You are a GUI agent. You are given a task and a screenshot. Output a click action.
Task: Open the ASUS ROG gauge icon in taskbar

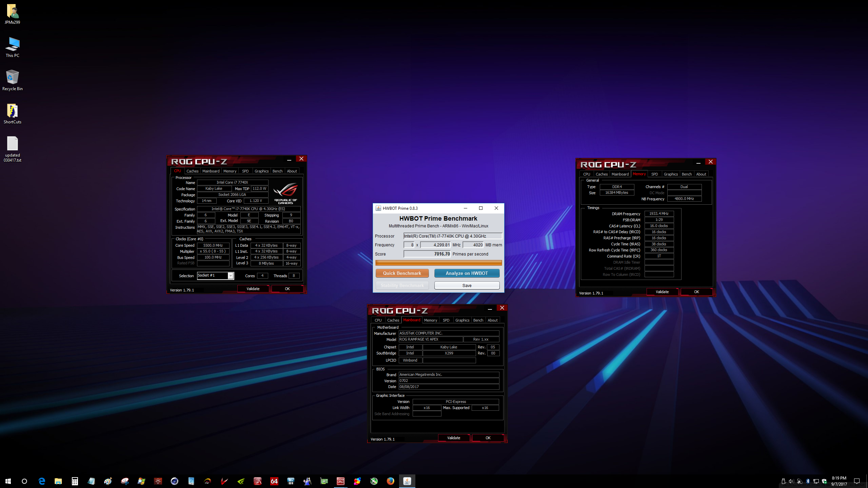tap(208, 481)
